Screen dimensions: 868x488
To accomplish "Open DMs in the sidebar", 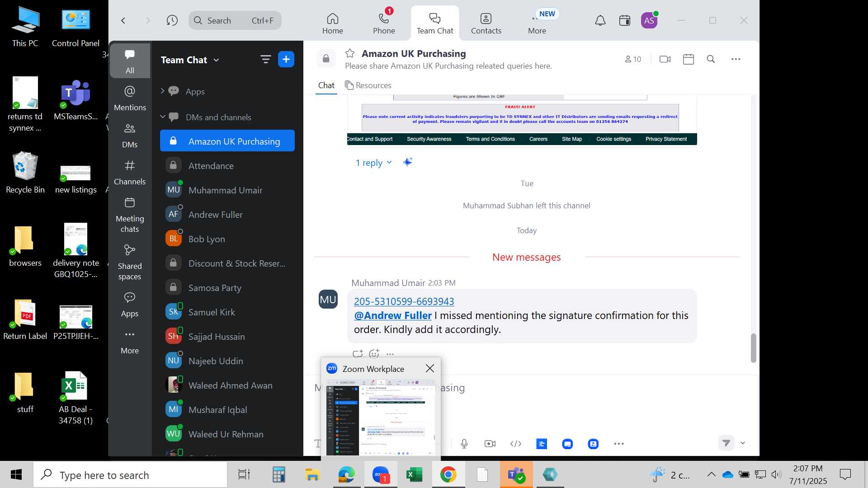I will coord(130,135).
